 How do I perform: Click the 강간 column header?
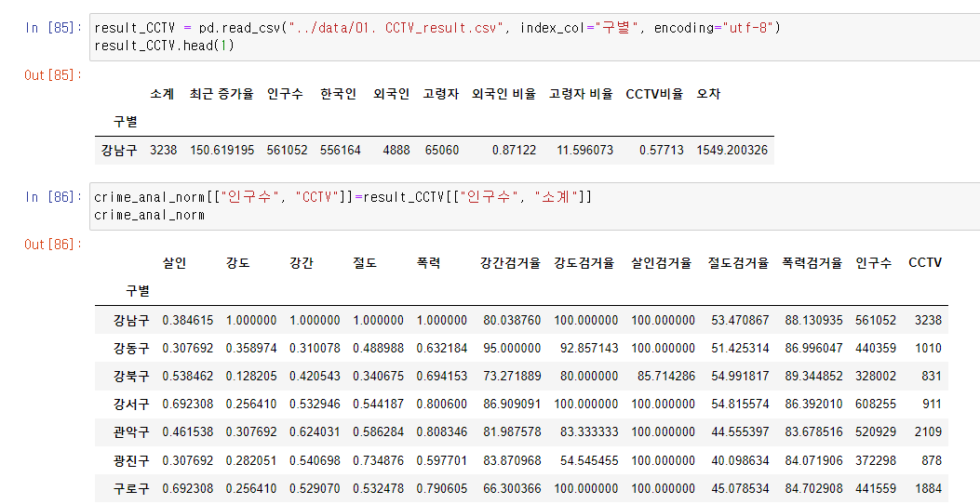302,263
